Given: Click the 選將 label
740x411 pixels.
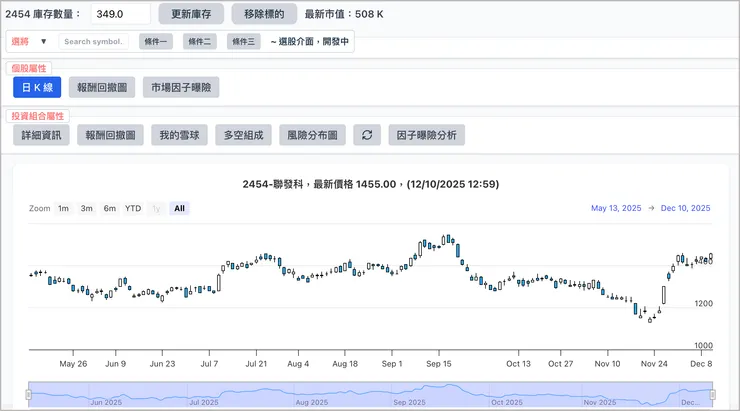Looking at the screenshot, I should 20,42.
